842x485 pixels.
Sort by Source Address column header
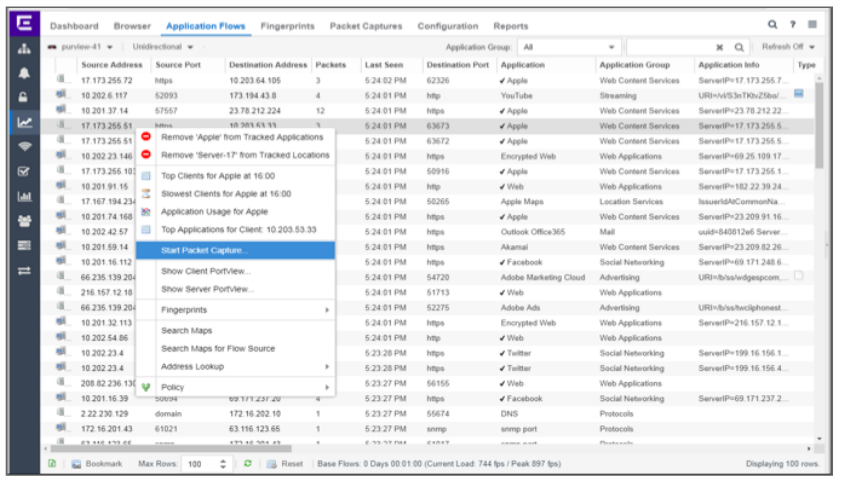point(112,64)
